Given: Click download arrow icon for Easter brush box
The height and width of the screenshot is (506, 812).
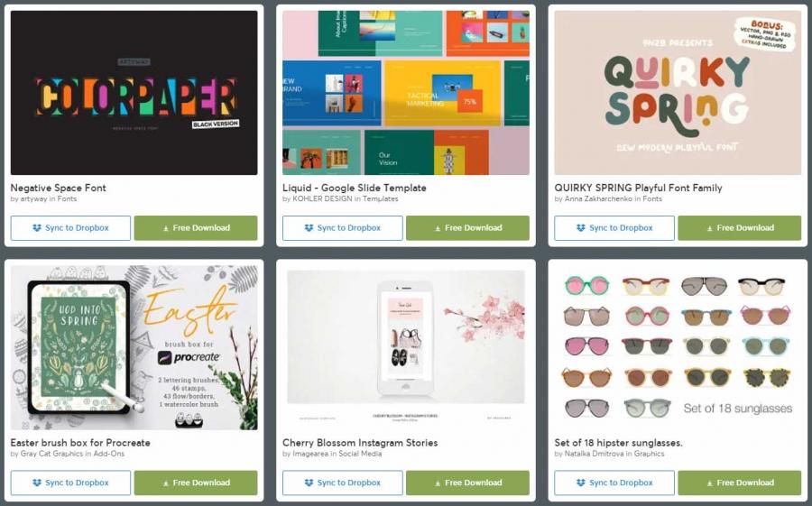Looking at the screenshot, I should click(x=166, y=483).
